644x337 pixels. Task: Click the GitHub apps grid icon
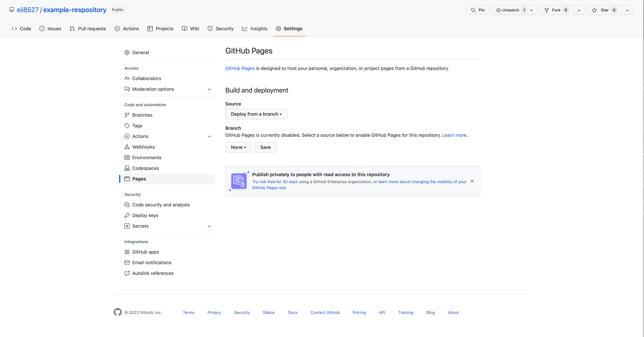(127, 252)
